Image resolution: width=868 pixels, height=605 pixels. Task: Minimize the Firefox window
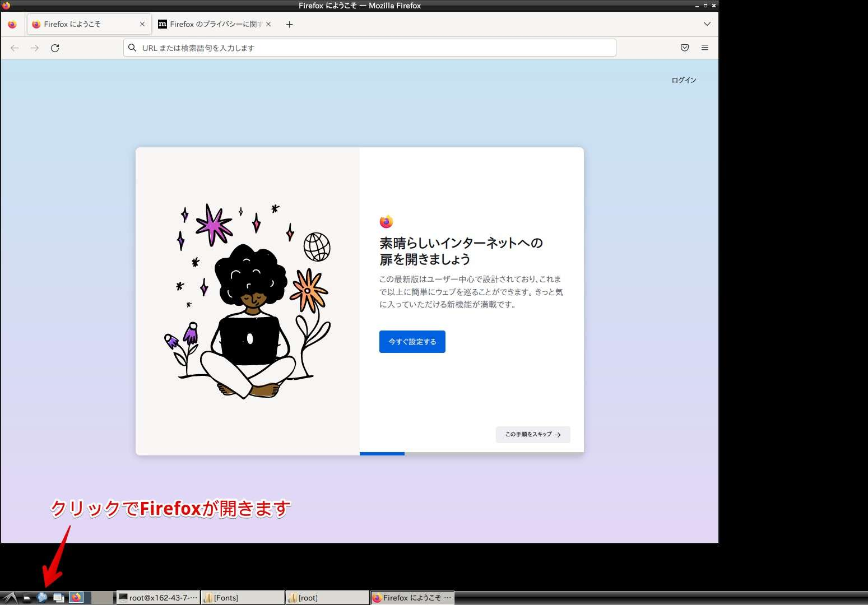[x=697, y=6]
